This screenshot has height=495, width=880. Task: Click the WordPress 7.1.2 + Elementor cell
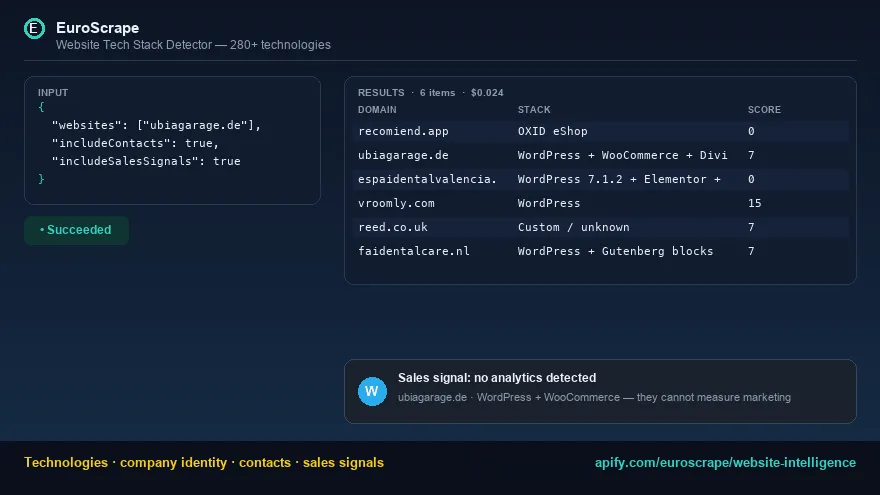(x=619, y=179)
